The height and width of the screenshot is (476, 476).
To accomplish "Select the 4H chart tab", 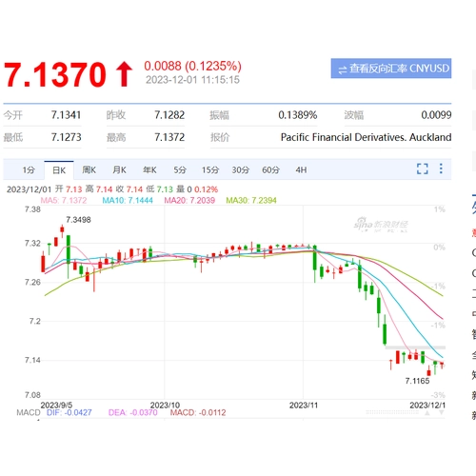I will coord(301,170).
